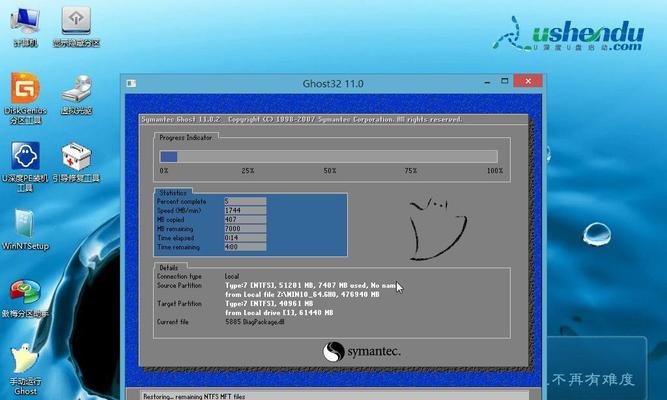Image resolution: width=667 pixels, height=400 pixels.
Task: Click the Local drive [1] 61440 MB line
Action: pos(279,312)
